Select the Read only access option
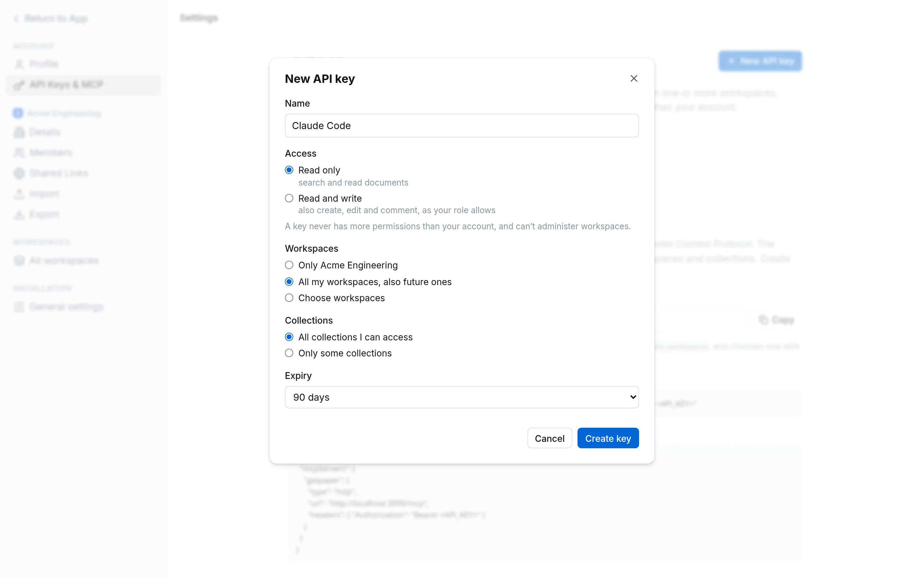The height and width of the screenshot is (578, 924). (x=289, y=170)
